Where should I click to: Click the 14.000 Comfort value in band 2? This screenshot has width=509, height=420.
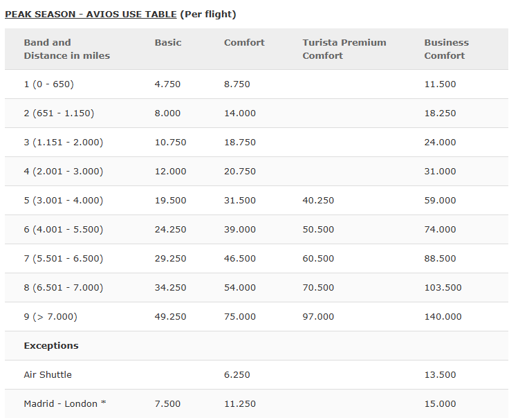pyautogui.click(x=239, y=113)
